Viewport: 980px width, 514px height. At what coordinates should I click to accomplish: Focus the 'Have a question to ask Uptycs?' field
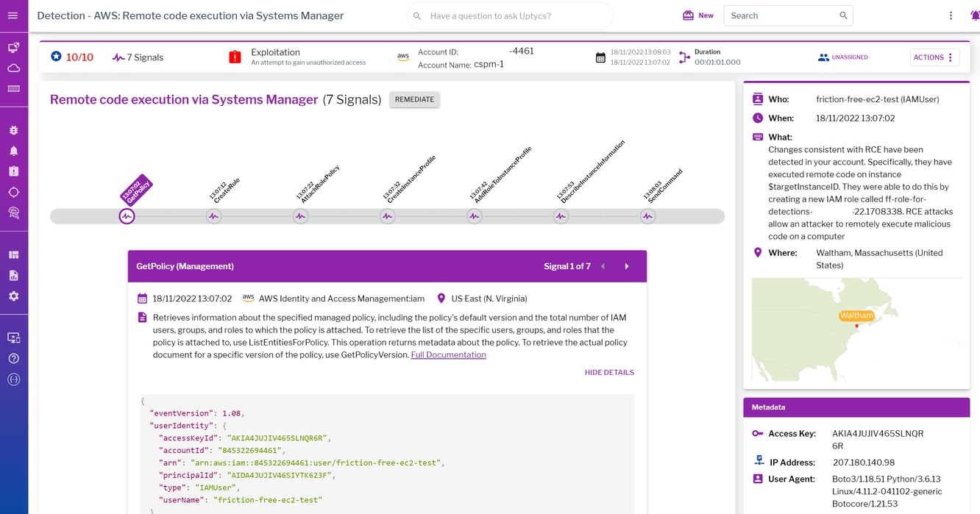click(510, 15)
